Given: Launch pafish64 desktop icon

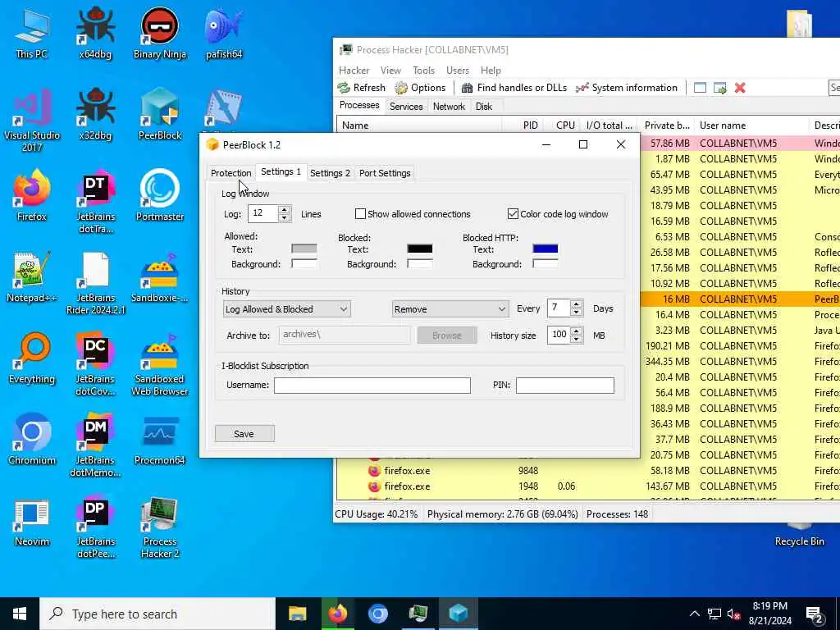Looking at the screenshot, I should point(224,33).
